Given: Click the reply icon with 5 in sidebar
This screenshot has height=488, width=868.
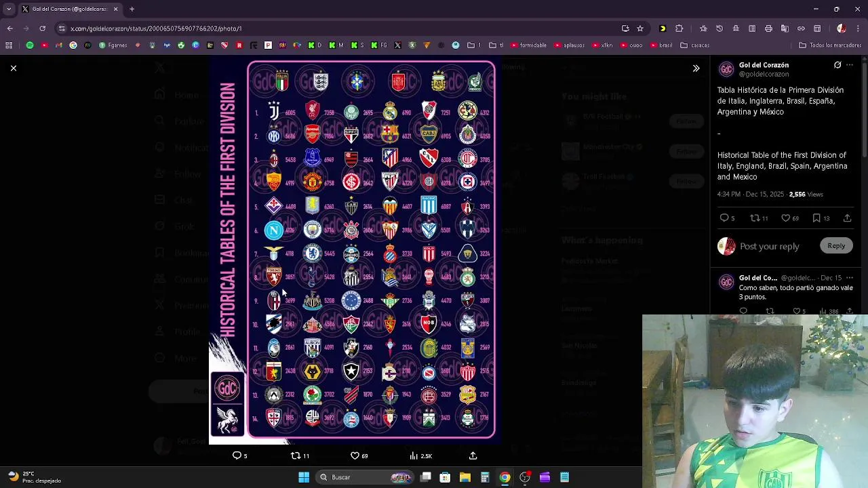Looking at the screenshot, I should [x=726, y=218].
